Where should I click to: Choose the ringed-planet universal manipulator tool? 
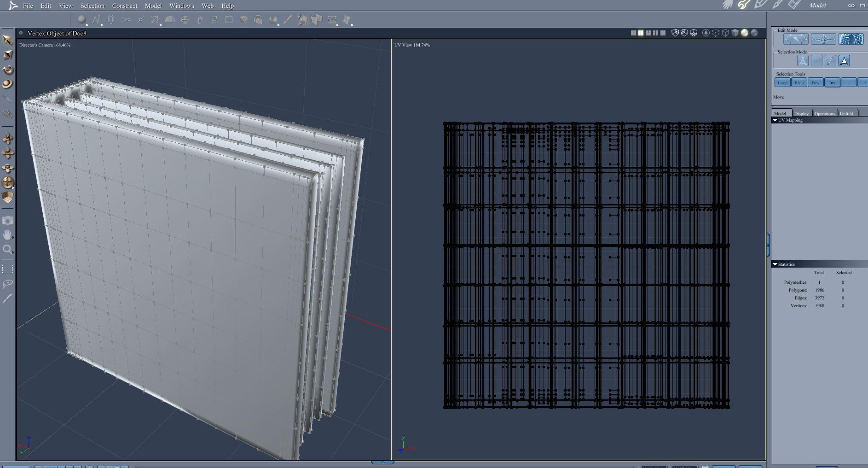[7, 84]
